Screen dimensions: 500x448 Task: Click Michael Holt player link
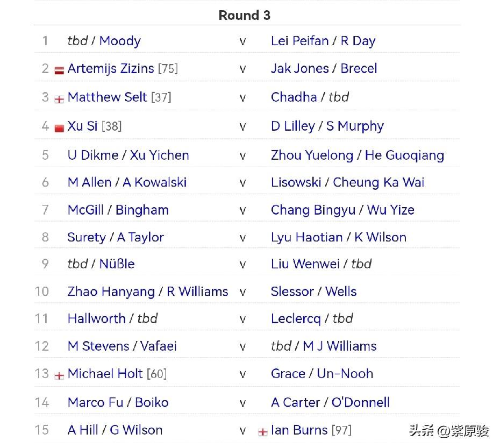[105, 374]
